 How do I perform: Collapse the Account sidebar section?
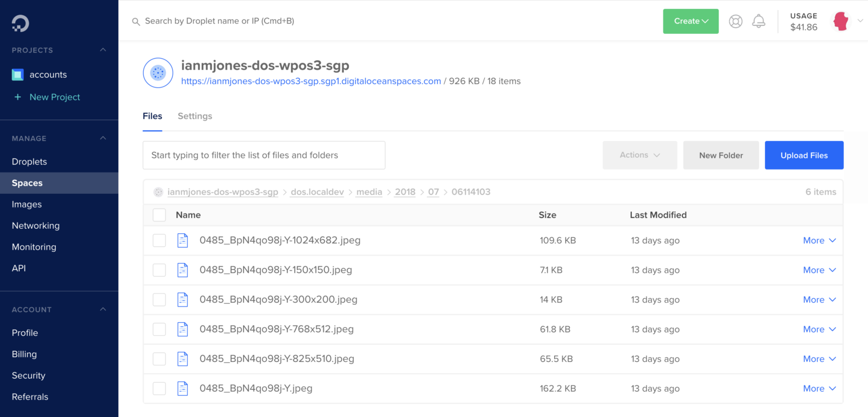[103, 309]
